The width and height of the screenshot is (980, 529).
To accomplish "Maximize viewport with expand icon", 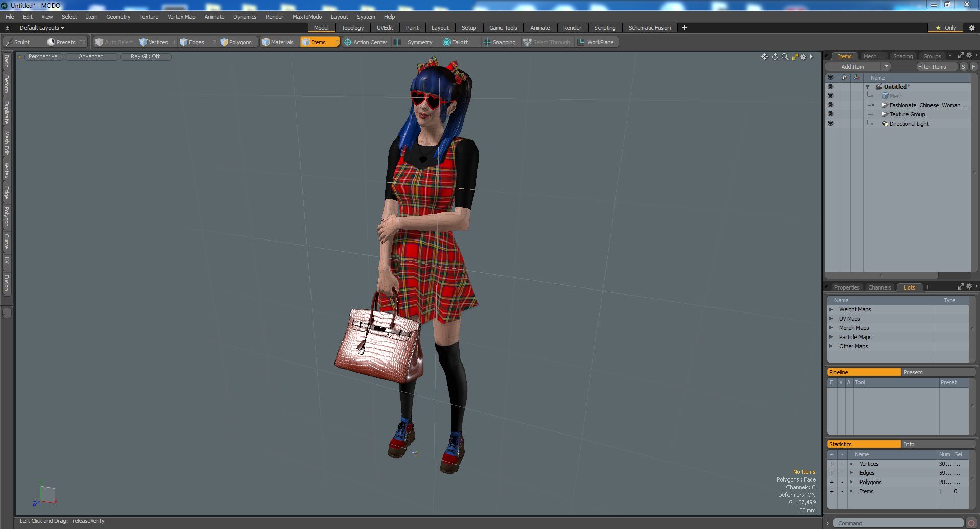I will 795,57.
